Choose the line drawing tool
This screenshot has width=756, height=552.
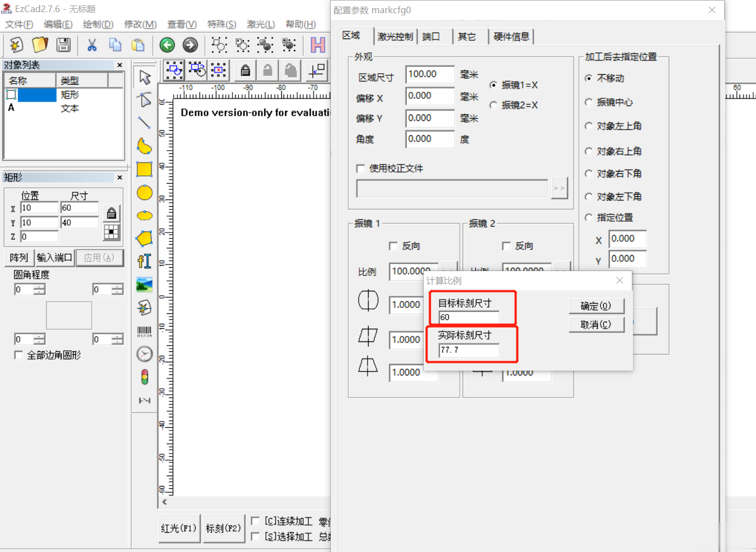point(144,123)
